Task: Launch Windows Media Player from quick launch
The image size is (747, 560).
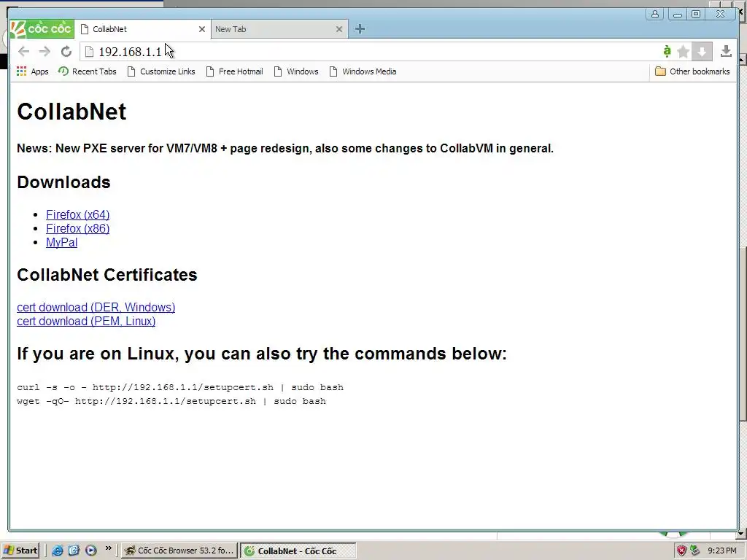Action: click(x=90, y=551)
